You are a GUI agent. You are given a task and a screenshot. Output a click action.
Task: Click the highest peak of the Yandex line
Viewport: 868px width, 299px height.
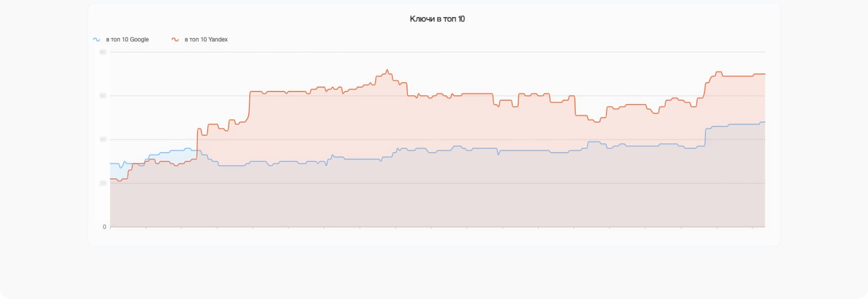(387, 70)
